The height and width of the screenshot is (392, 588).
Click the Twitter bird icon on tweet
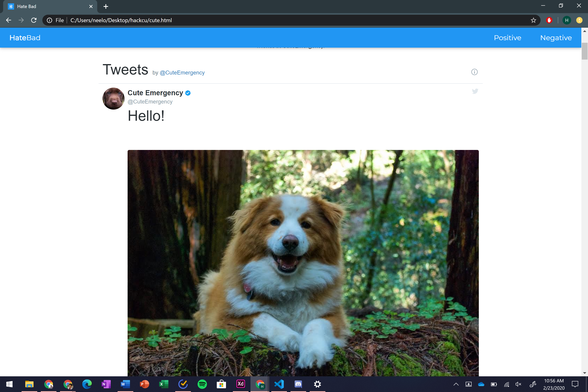pyautogui.click(x=475, y=91)
